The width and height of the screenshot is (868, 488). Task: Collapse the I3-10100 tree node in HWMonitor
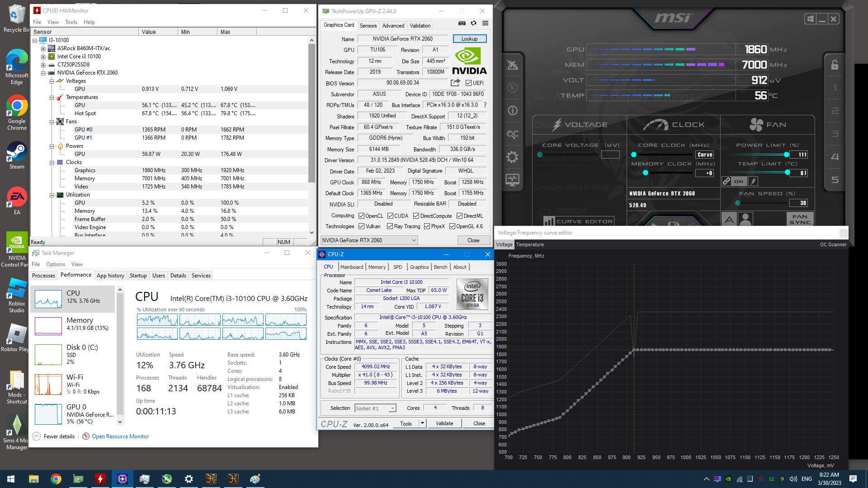(x=35, y=40)
